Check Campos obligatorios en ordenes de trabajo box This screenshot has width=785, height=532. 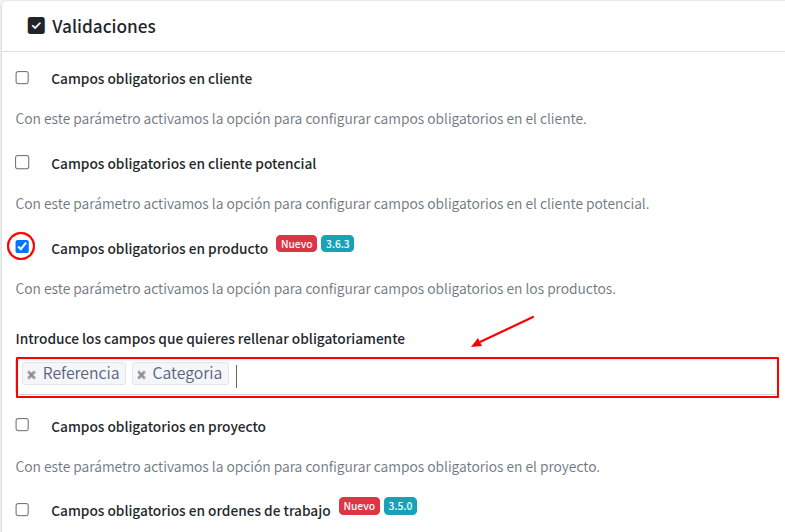point(22,509)
